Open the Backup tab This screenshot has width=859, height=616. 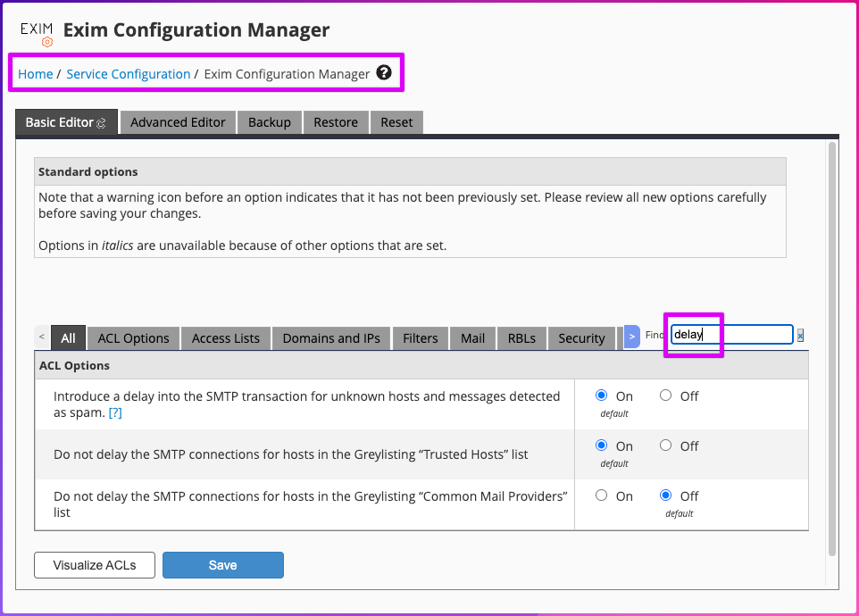tap(270, 122)
